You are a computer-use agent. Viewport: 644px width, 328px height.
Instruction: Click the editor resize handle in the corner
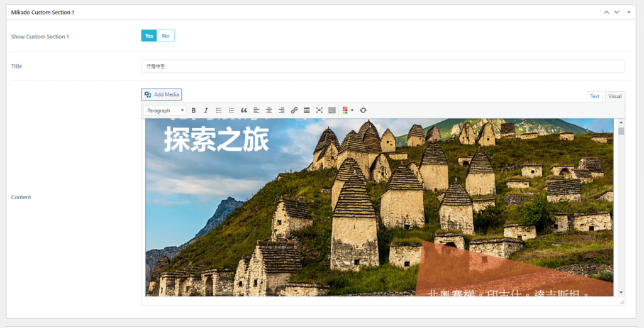[x=622, y=302]
